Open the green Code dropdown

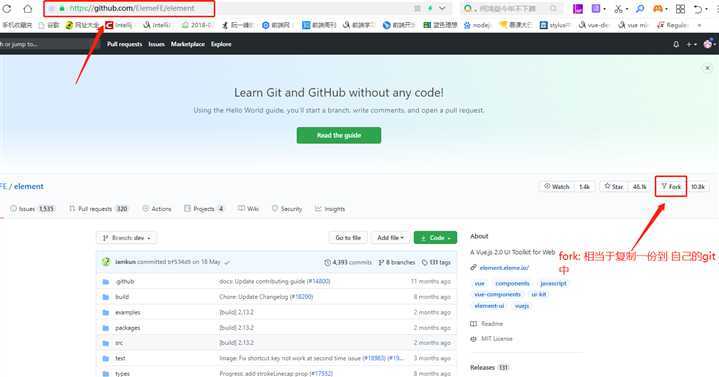435,238
